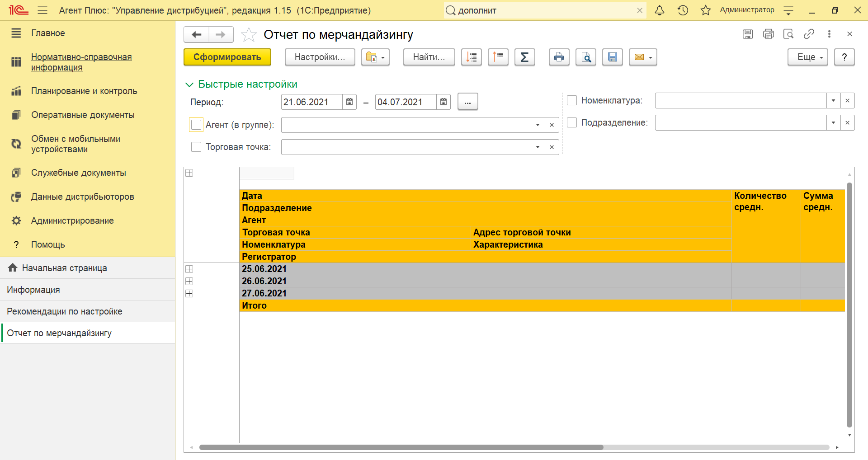Switch to Рекомендации по настройке tab

point(88,311)
